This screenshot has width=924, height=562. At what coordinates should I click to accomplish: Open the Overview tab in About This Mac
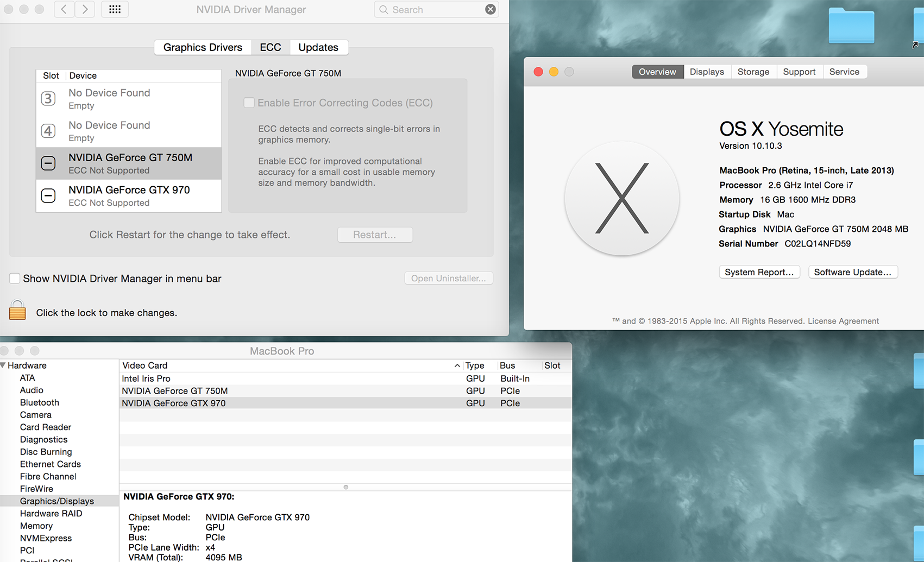pyautogui.click(x=657, y=72)
